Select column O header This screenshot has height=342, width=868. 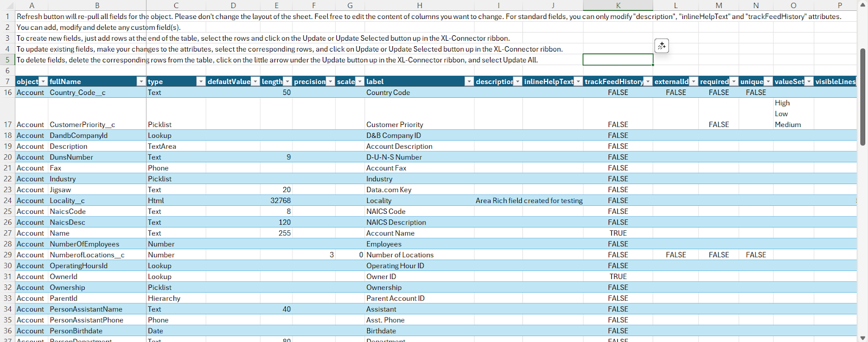(793, 5)
